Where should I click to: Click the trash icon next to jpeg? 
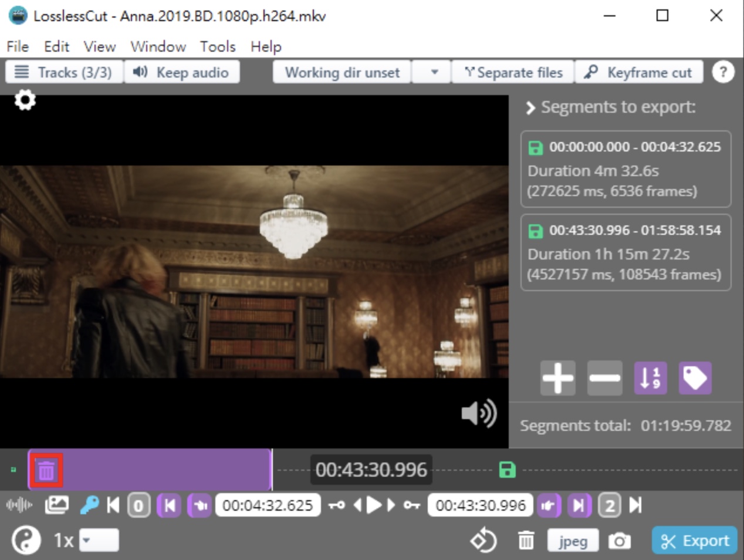526,540
